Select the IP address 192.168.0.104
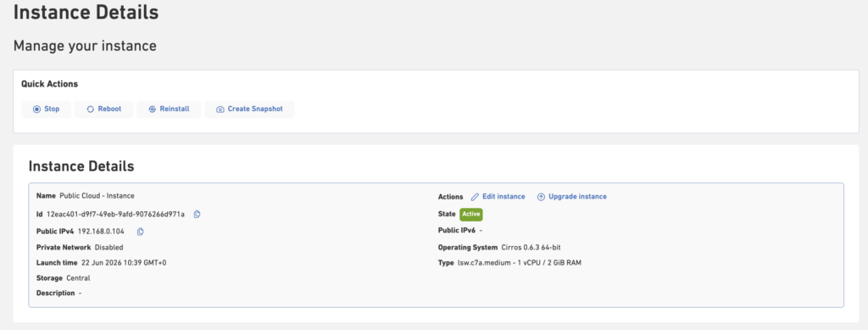The image size is (868, 330). coord(101,232)
